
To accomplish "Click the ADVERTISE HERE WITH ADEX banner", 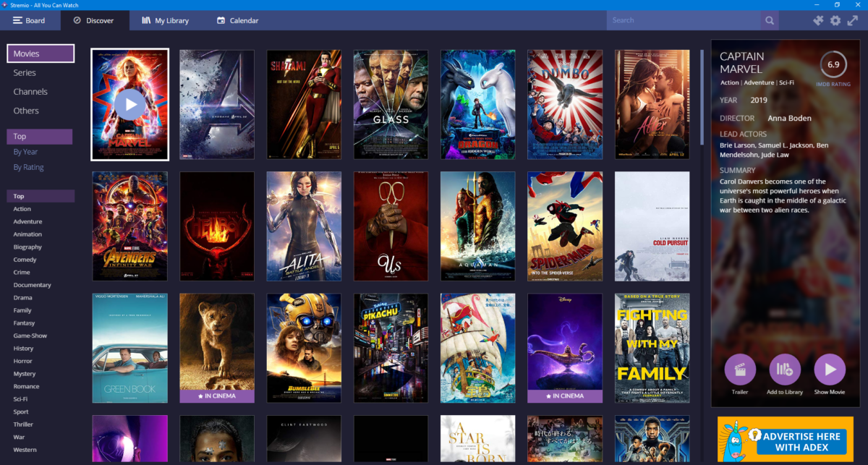I will click(785, 440).
